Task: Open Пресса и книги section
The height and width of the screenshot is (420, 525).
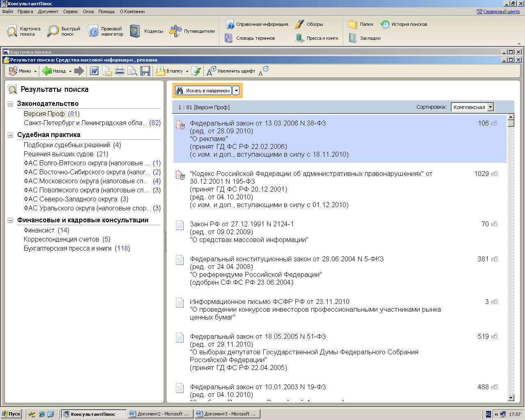Action: click(317, 38)
